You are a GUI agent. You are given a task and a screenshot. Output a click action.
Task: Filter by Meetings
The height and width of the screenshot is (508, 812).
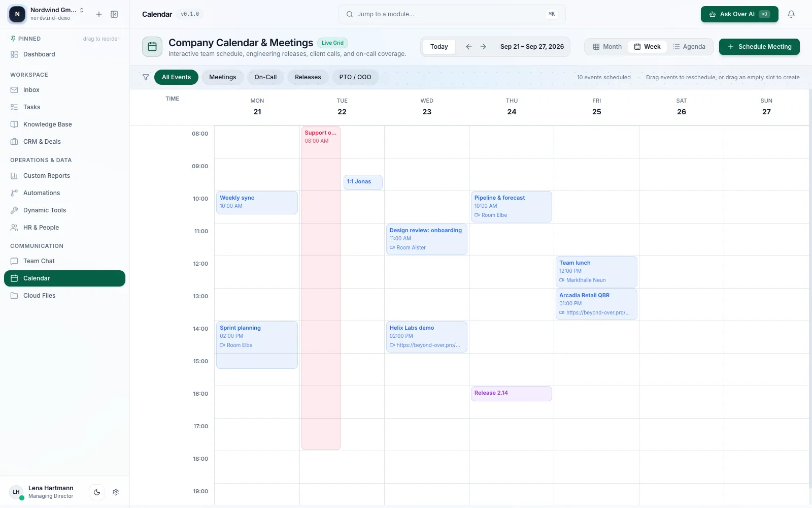(222, 77)
